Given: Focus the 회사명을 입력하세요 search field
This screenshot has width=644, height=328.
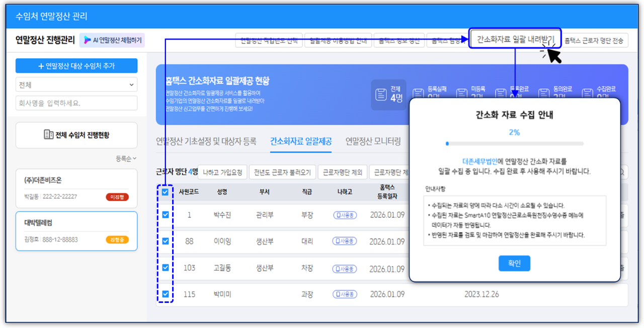Looking at the screenshot, I should click(76, 103).
